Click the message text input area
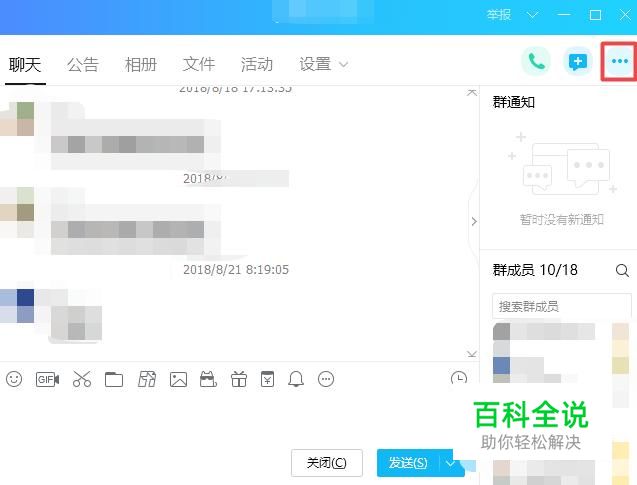Image resolution: width=637 pixels, height=485 pixels. click(228, 418)
